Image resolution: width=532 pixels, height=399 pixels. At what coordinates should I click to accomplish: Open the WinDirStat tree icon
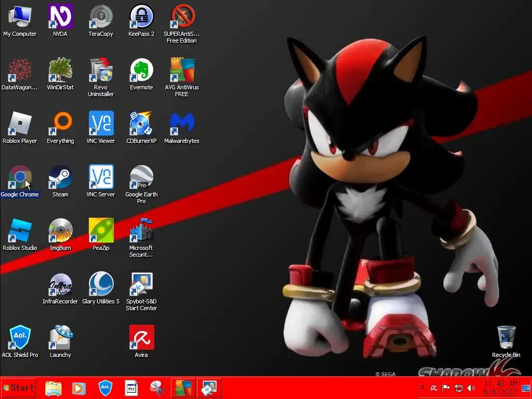point(60,74)
